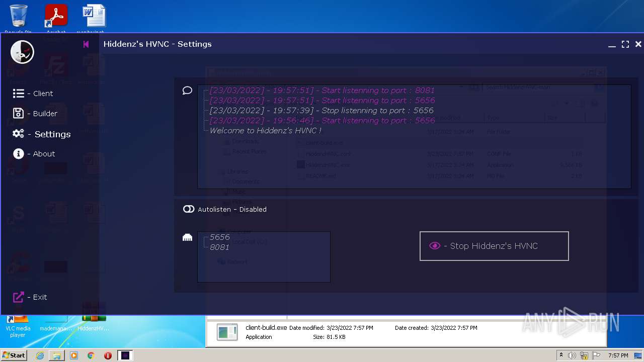
Task: Select log entry for port 8081
Action: pyautogui.click(x=322, y=90)
